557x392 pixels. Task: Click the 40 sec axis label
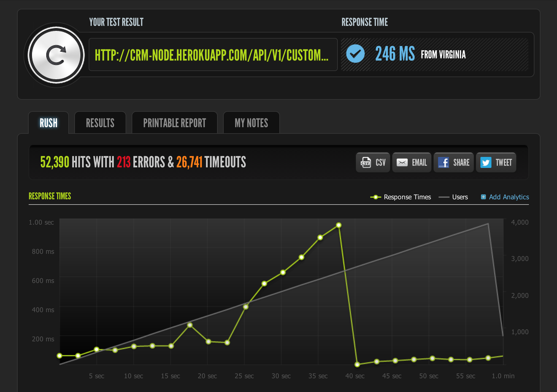coord(355,376)
